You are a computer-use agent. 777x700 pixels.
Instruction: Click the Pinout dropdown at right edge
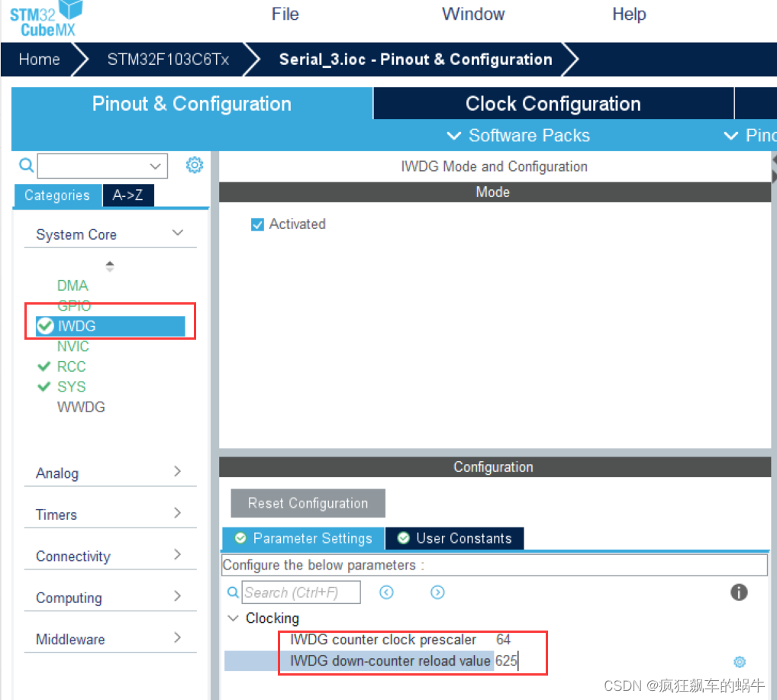pos(750,135)
